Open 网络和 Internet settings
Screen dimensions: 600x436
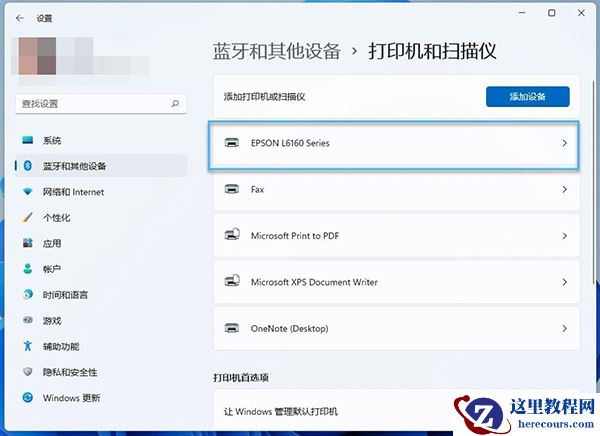[x=101, y=191]
